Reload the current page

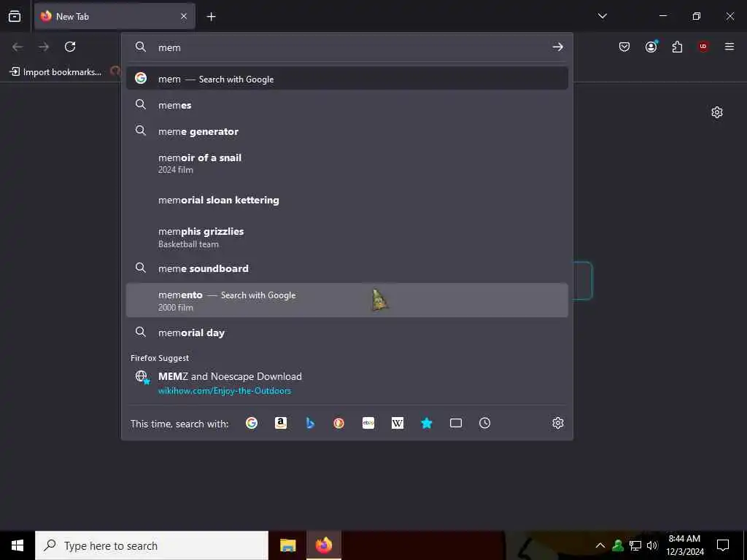(x=70, y=47)
